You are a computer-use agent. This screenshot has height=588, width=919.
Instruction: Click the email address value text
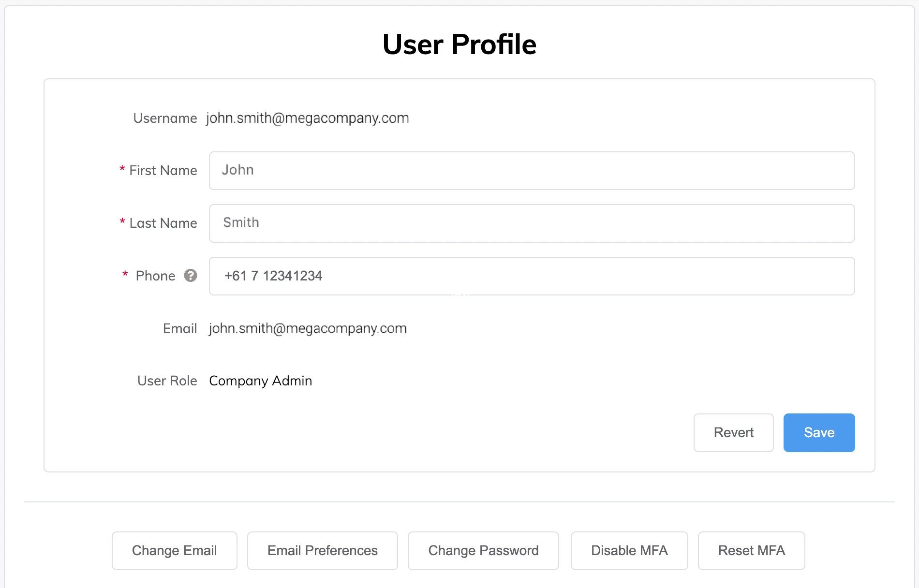308,328
